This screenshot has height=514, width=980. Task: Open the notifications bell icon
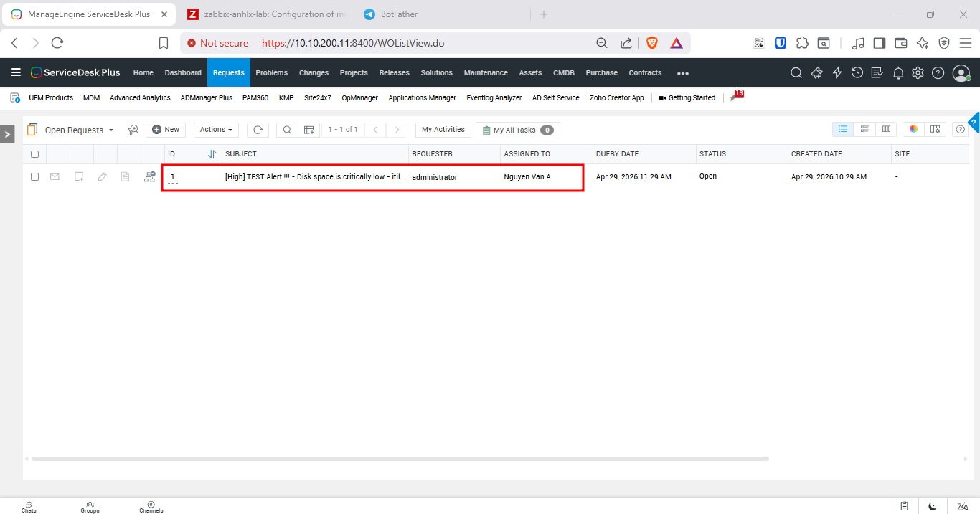click(x=897, y=72)
